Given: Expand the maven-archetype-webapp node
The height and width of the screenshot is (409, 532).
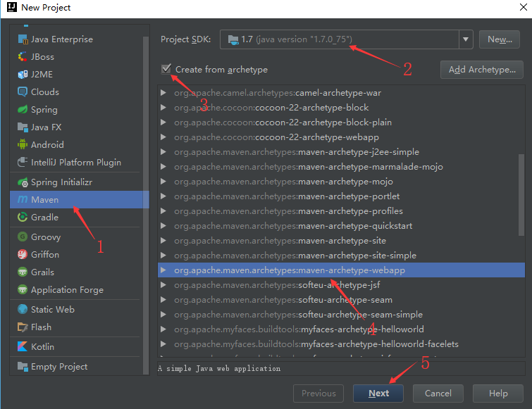Looking at the screenshot, I should click(163, 270).
